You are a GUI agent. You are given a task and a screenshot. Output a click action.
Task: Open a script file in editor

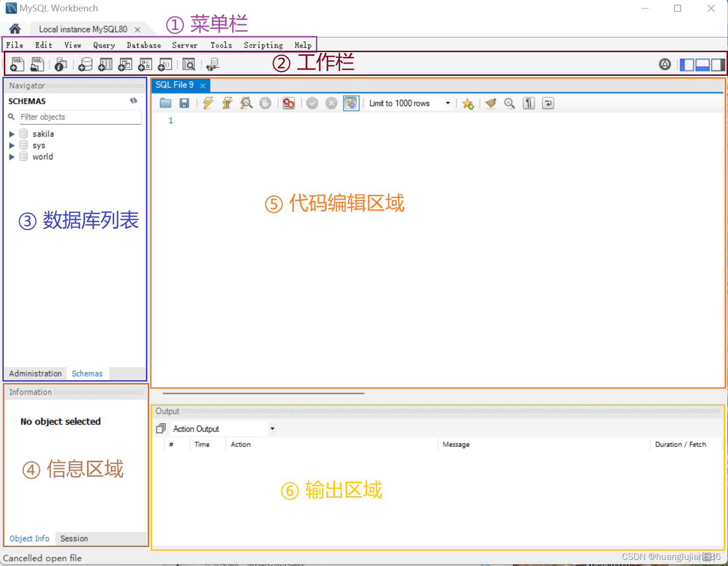165,103
